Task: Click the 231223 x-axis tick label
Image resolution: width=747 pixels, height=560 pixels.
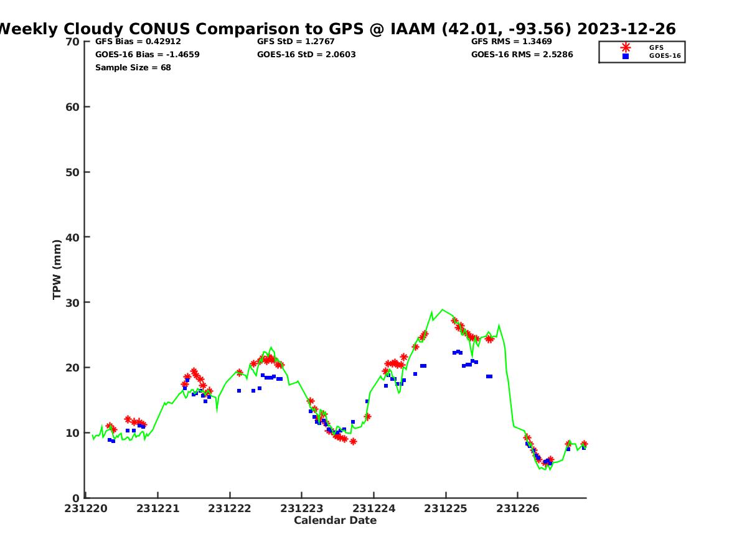Action: (302, 508)
